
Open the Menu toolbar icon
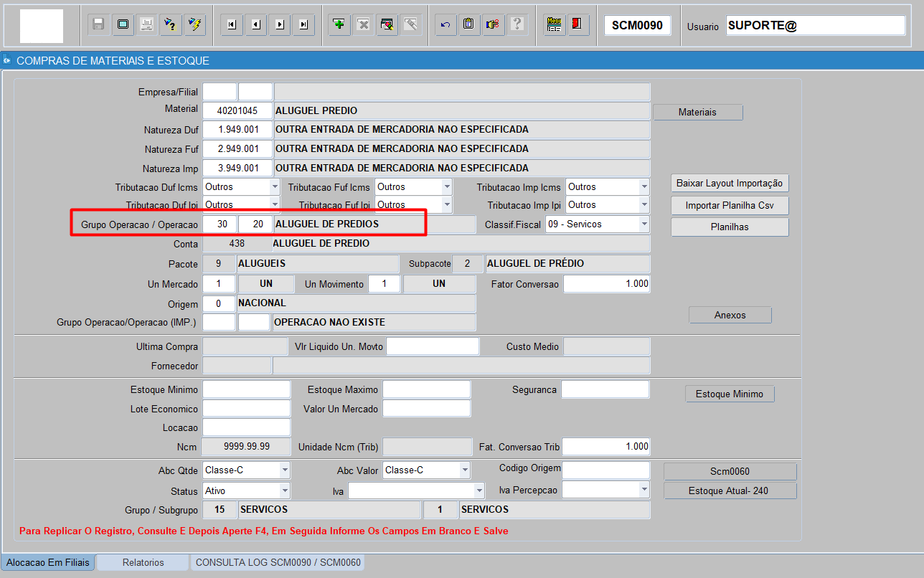554,24
